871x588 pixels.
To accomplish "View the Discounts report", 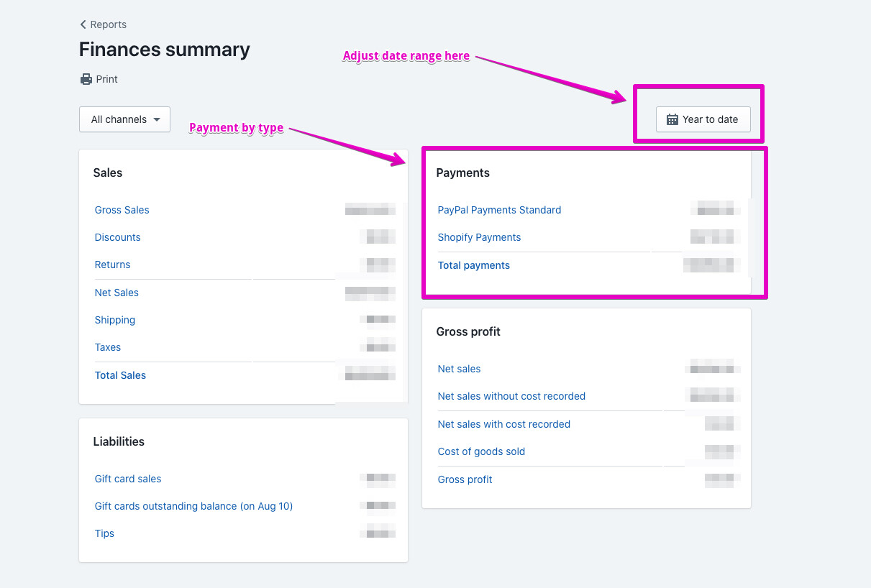I will tap(118, 237).
